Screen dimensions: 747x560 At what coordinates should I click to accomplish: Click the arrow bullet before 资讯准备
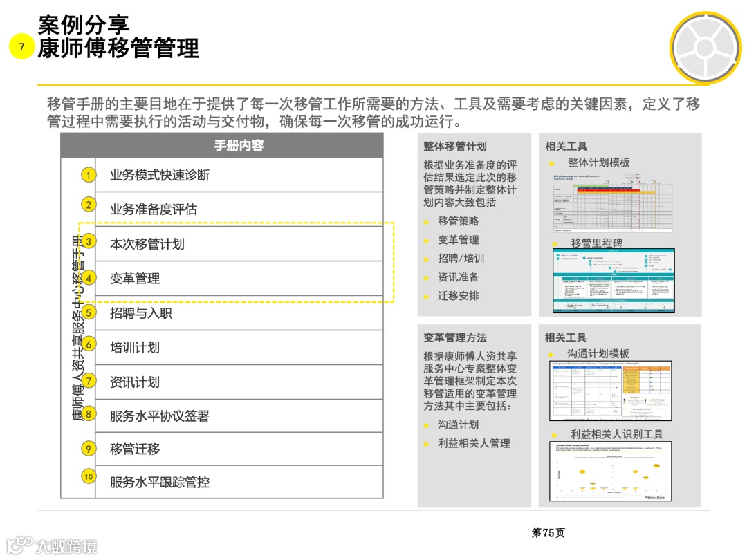point(427,278)
